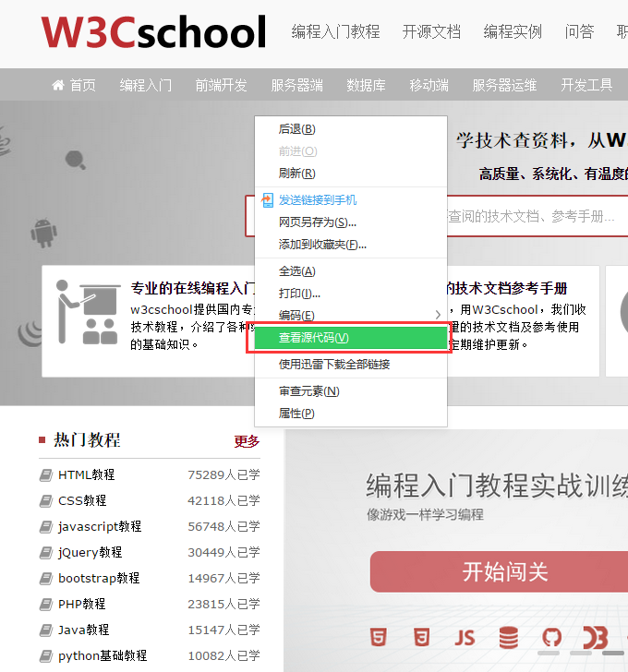
Task: Open the 开源文档 top navigation link
Action: pos(431,31)
